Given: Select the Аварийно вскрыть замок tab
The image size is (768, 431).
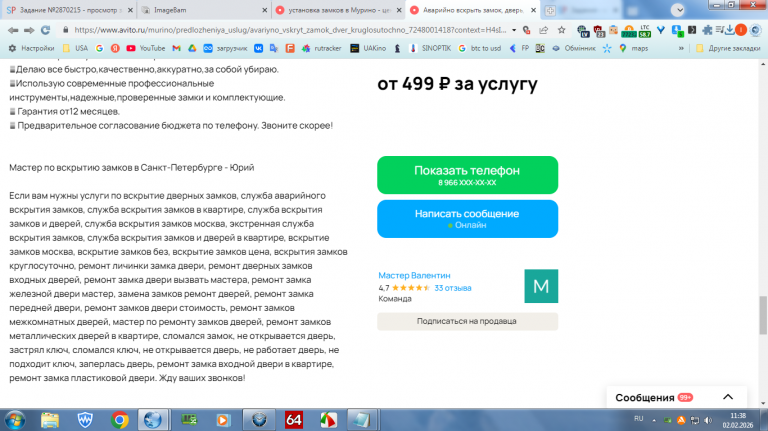Looking at the screenshot, I should click(x=473, y=10).
